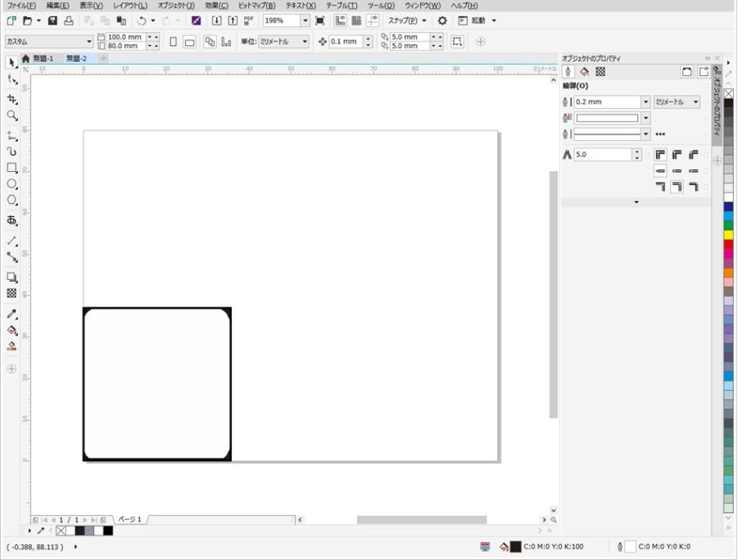Toggle show rulers button
This screenshot has height=560, width=747.
pyautogui.click(x=340, y=20)
